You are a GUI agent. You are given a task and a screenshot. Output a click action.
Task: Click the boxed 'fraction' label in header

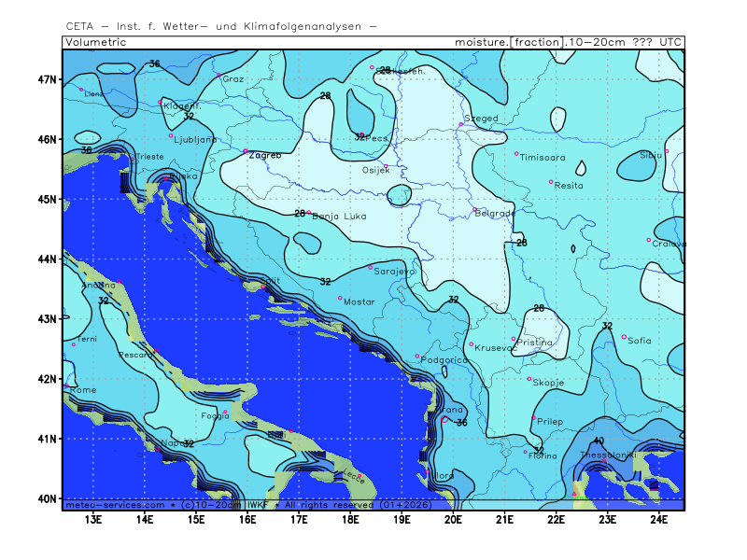coord(537,42)
